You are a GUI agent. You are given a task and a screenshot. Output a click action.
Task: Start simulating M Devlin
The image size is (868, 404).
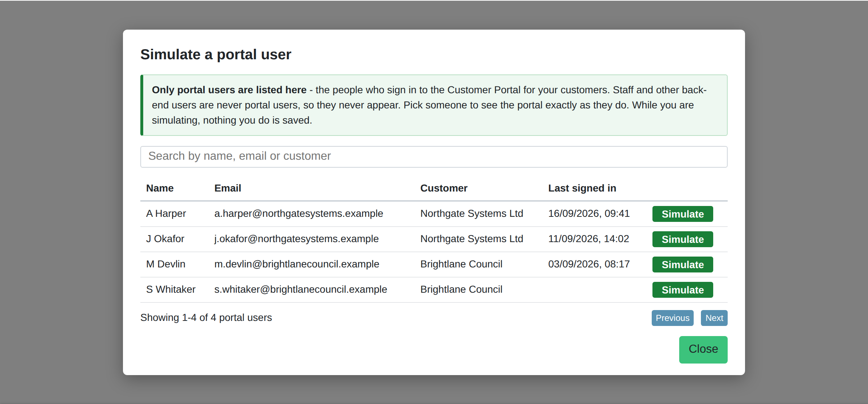tap(682, 265)
